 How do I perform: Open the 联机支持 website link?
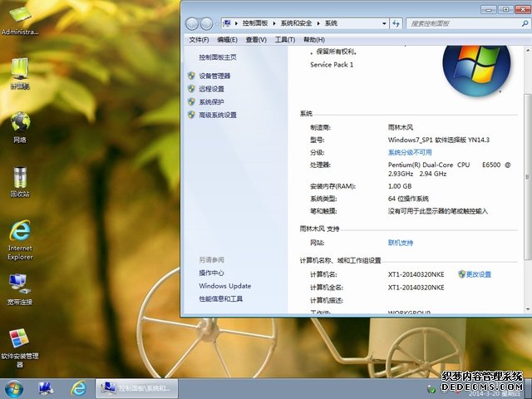click(401, 243)
